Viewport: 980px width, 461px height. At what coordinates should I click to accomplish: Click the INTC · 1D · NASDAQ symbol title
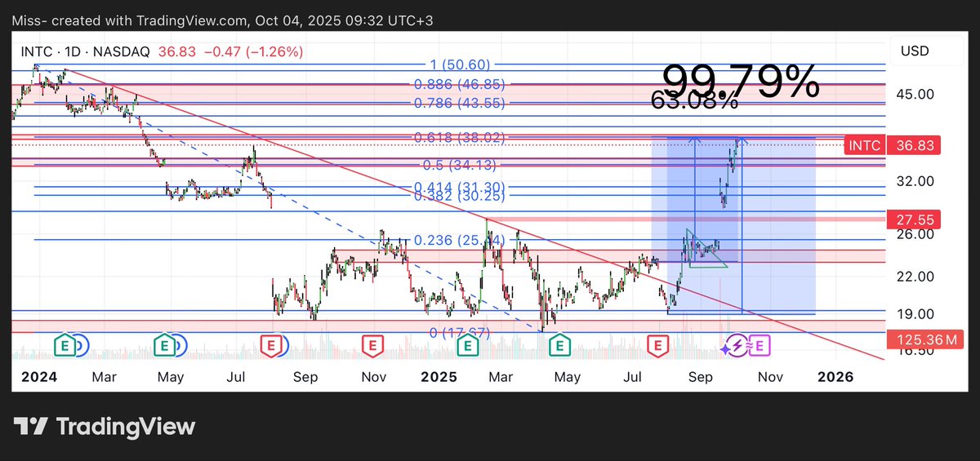click(86, 51)
